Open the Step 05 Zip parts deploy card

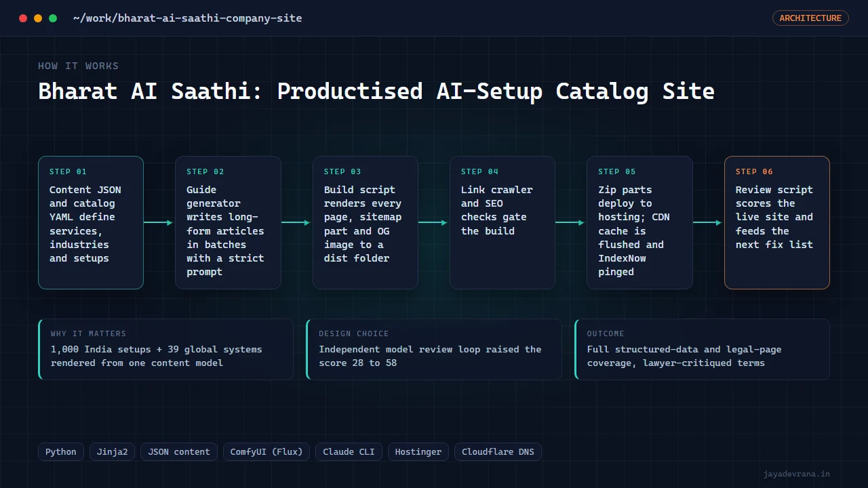point(639,222)
